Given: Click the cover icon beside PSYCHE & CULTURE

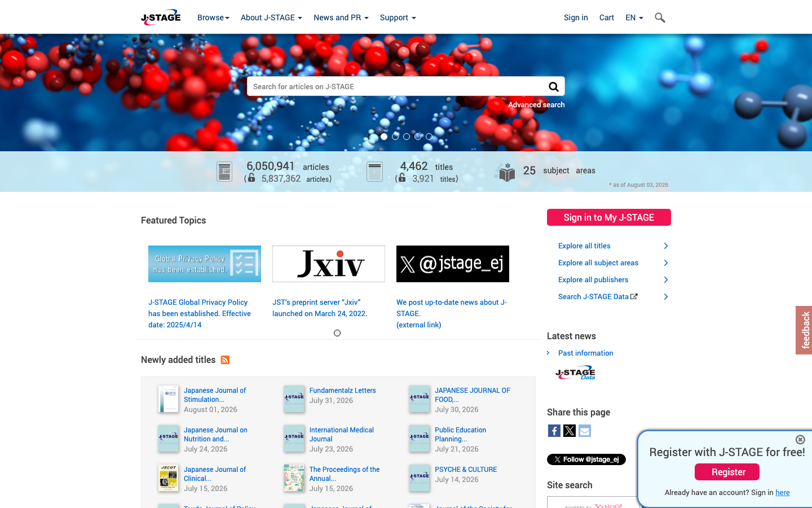Looking at the screenshot, I should coord(420,478).
